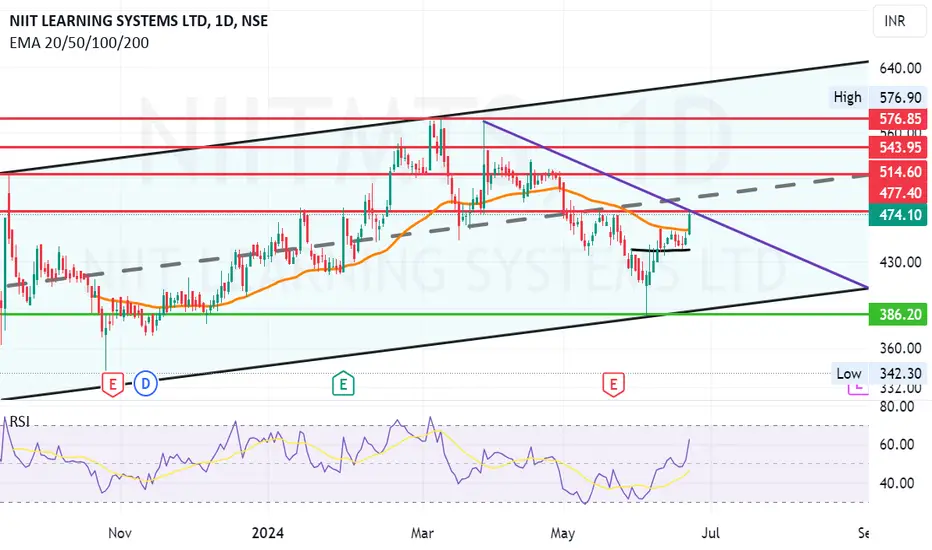
Task: Select the short black horizontal line near June
Action: click(x=660, y=250)
